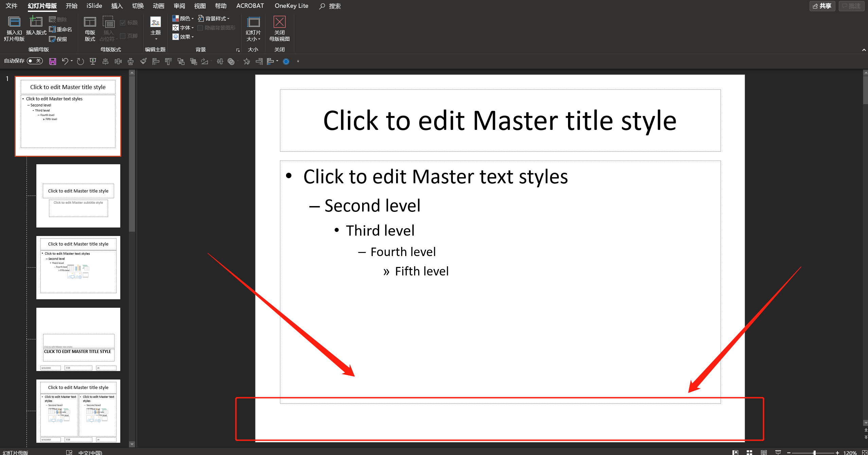The height and width of the screenshot is (455, 868).
Task: Open the Undo history dropdown arrow
Action: click(x=72, y=61)
